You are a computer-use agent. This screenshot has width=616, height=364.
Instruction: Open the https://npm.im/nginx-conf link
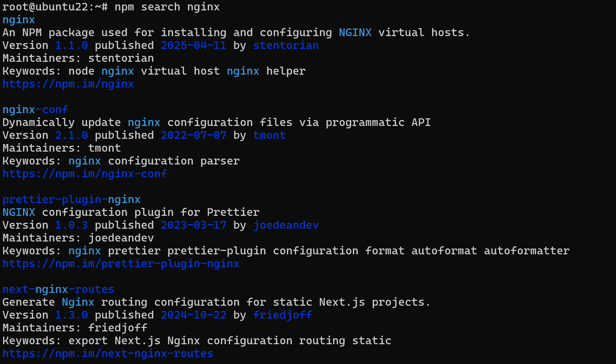(x=85, y=174)
